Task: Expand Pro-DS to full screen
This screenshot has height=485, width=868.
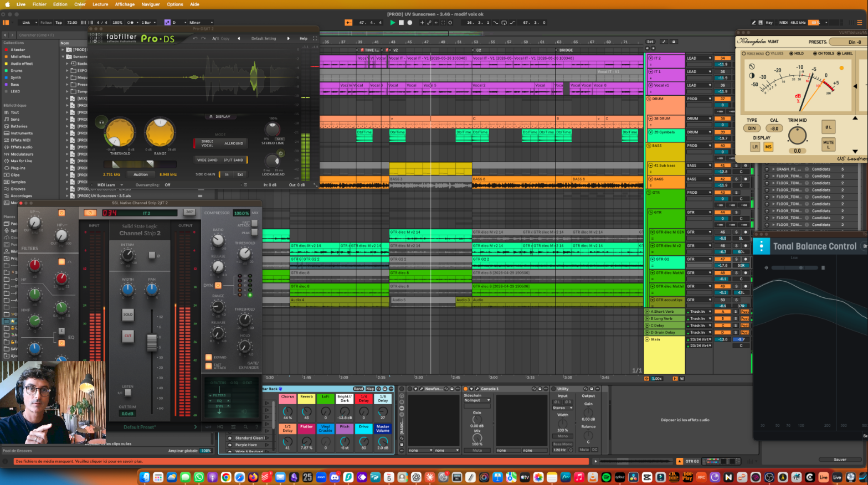Action: [315, 39]
